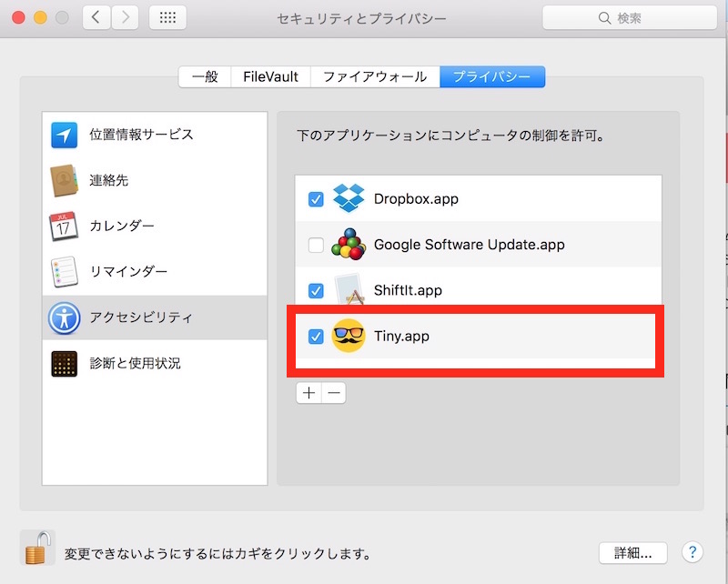Click the Contacts address book icon
The height and width of the screenshot is (584, 728).
[64, 181]
